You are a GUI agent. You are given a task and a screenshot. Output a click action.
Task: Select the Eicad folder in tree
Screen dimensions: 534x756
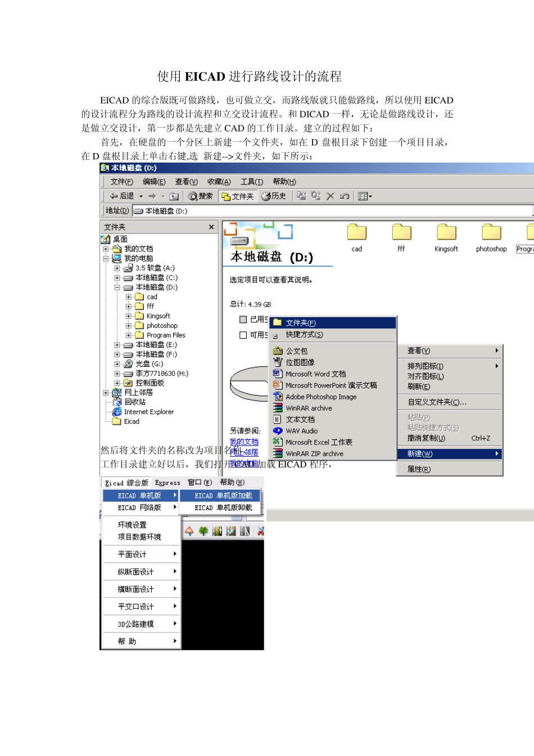[x=126, y=421]
